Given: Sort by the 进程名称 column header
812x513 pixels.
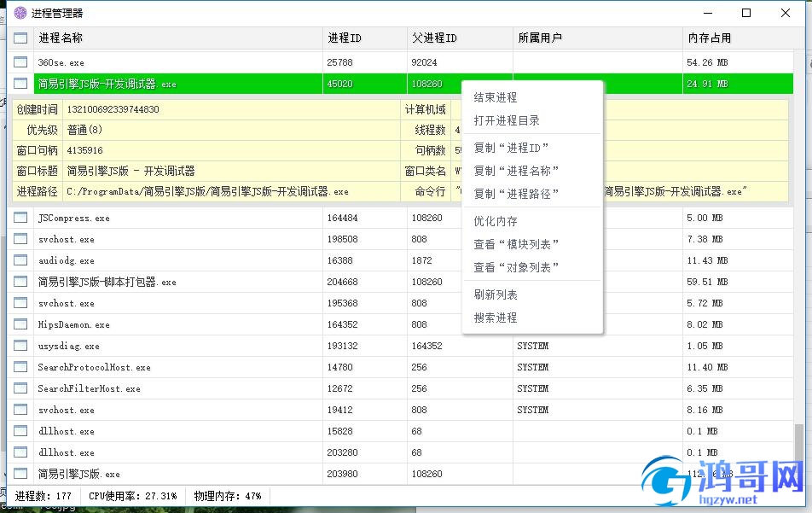Looking at the screenshot, I should tap(178, 38).
